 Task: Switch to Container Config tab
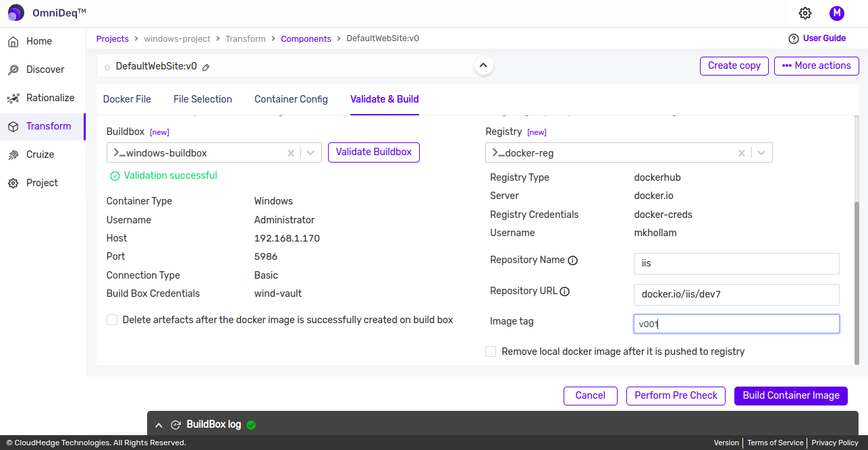291,99
